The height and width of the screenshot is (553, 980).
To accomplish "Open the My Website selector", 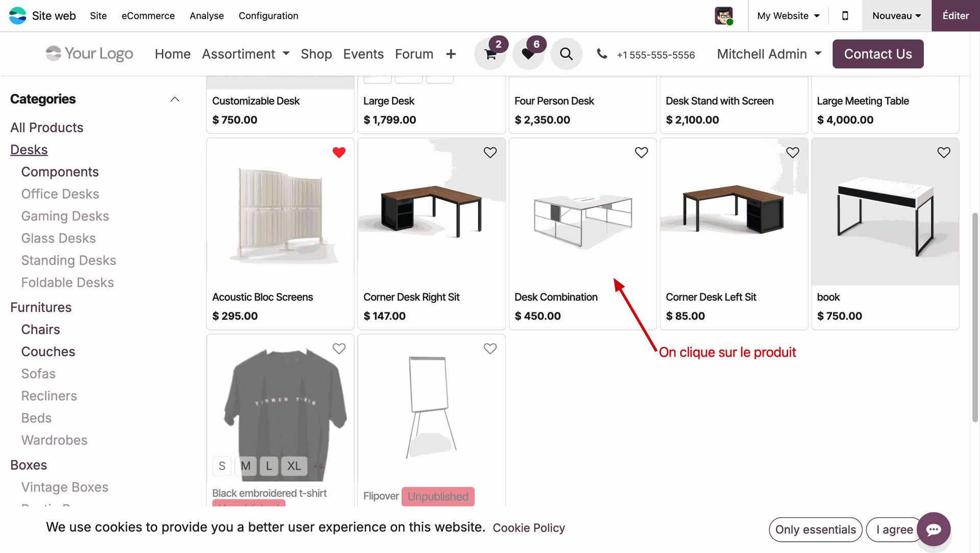I will click(x=788, y=16).
